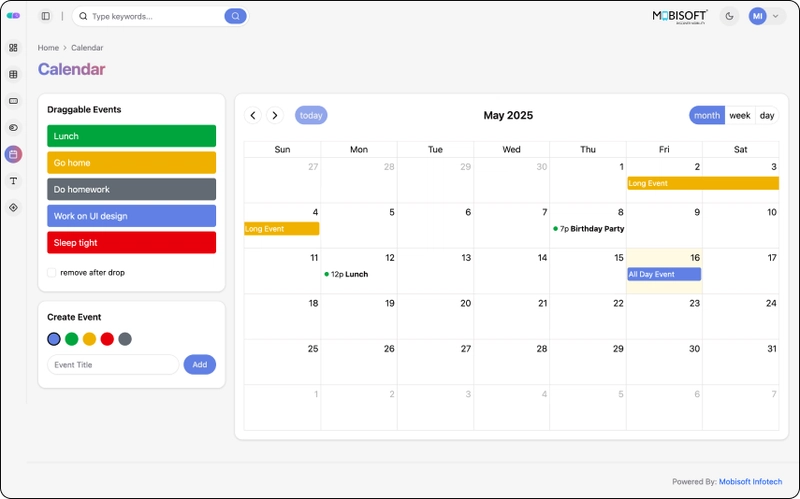Select the yellow color swatch
This screenshot has height=499, width=800.
point(89,339)
